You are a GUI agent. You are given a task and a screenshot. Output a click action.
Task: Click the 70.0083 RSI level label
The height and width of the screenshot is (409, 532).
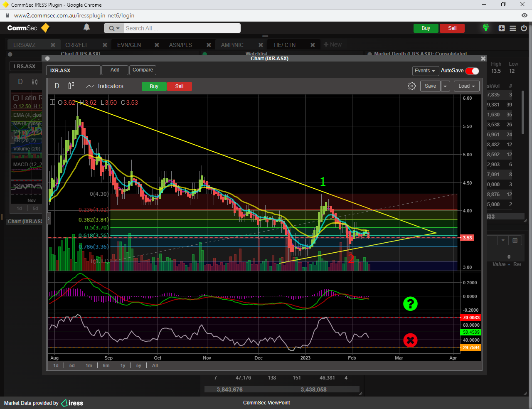471,318
